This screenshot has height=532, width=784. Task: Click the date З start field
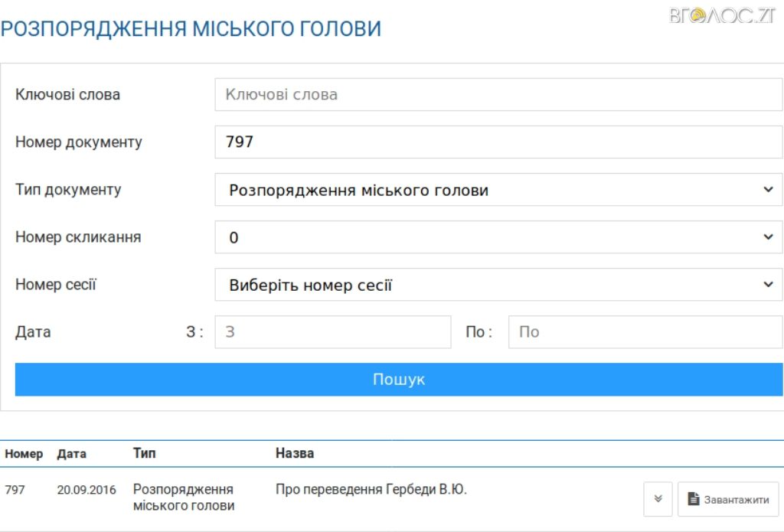(332, 332)
